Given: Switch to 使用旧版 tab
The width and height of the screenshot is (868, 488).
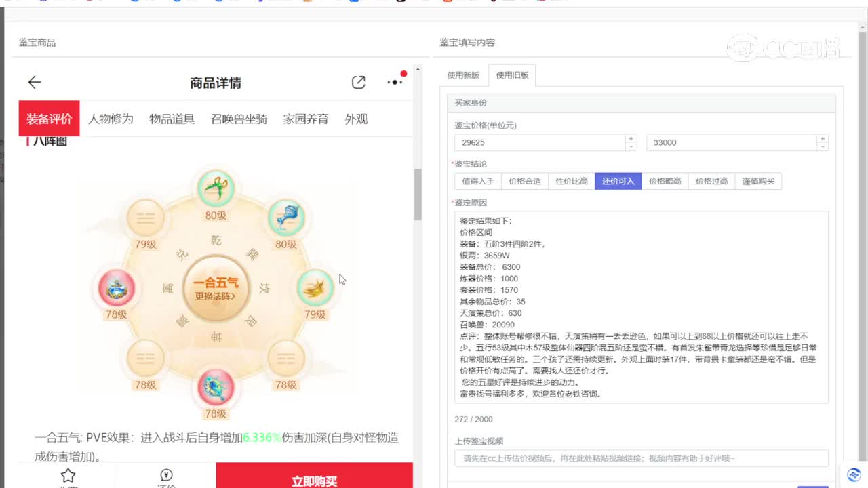Looking at the screenshot, I should tap(512, 75).
